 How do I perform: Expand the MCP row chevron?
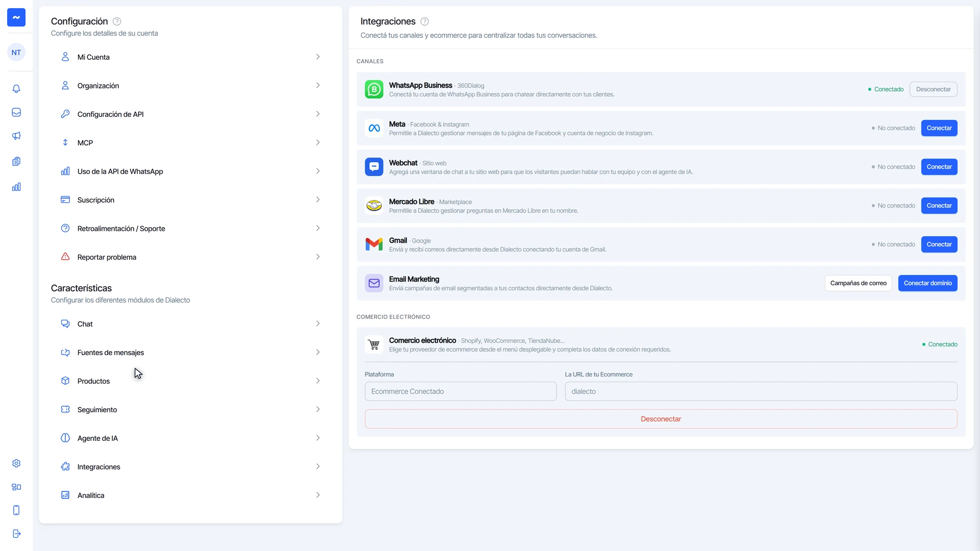tap(317, 142)
